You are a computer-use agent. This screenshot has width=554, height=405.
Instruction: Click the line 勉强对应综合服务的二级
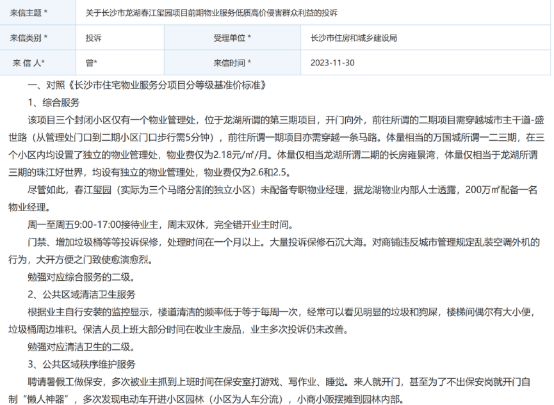coord(82,277)
